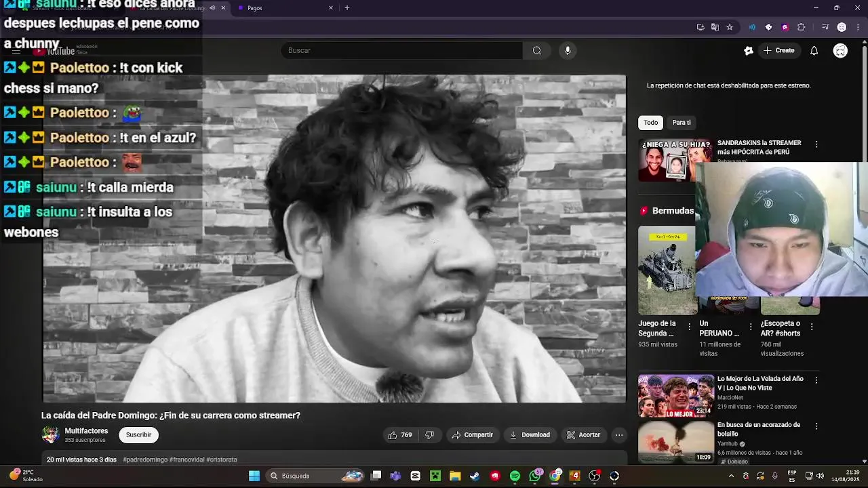
Task: Click the #cristorata hashtag
Action: coord(222,460)
